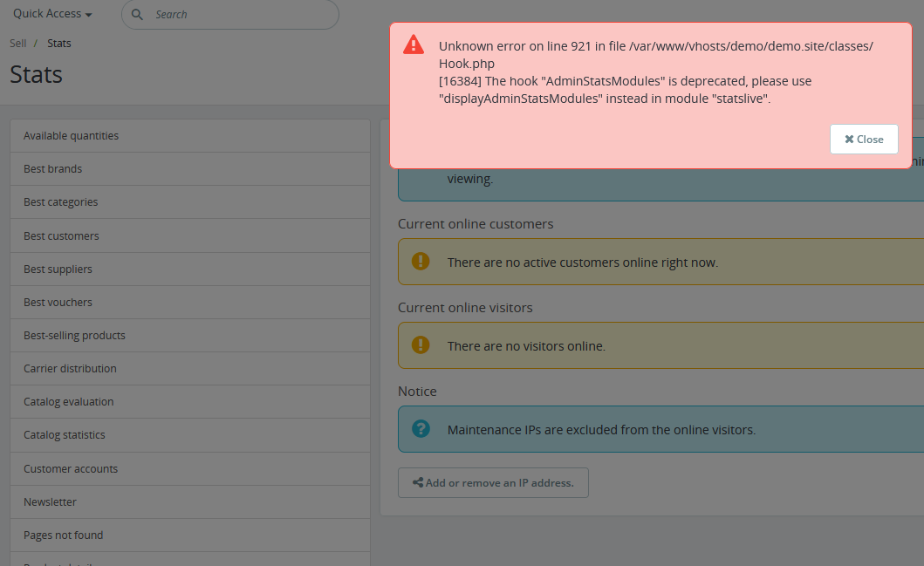
Task: Select Best brands in the stats list
Action: 52,168
